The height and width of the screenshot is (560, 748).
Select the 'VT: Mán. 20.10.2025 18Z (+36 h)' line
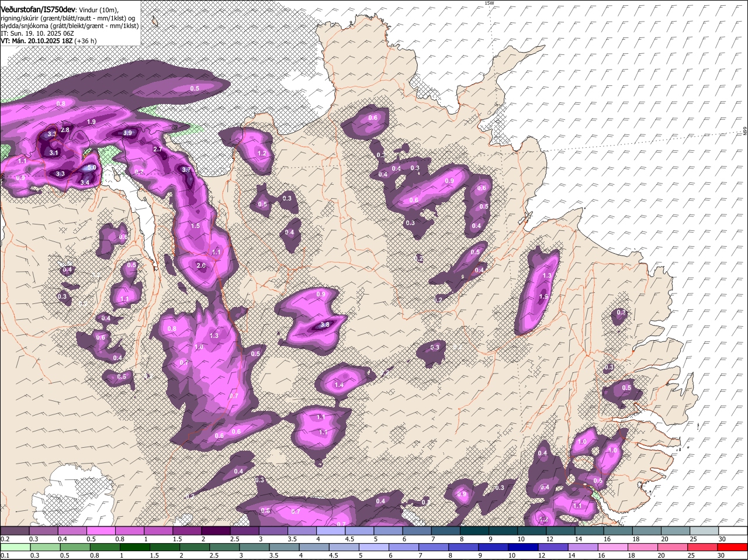(x=49, y=41)
